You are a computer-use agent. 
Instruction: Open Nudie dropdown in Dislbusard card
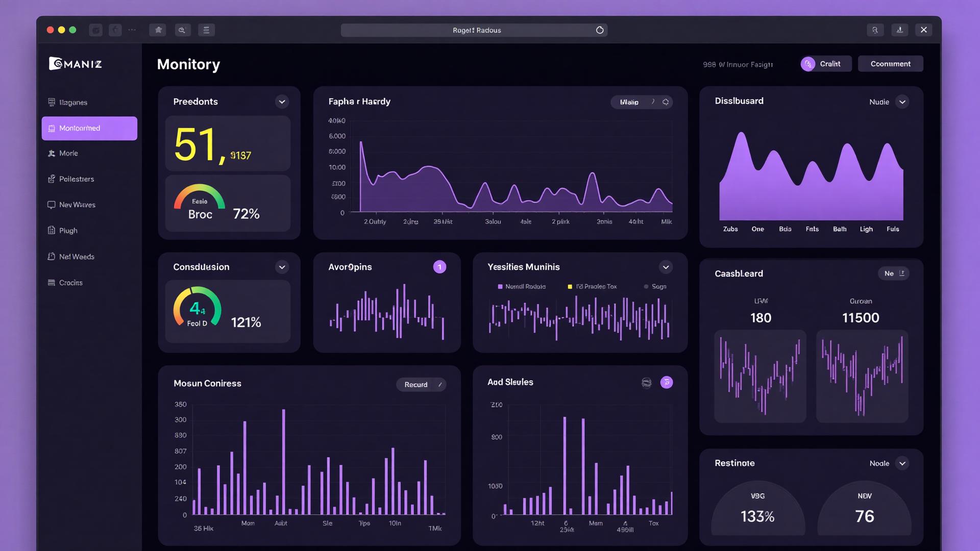click(902, 102)
